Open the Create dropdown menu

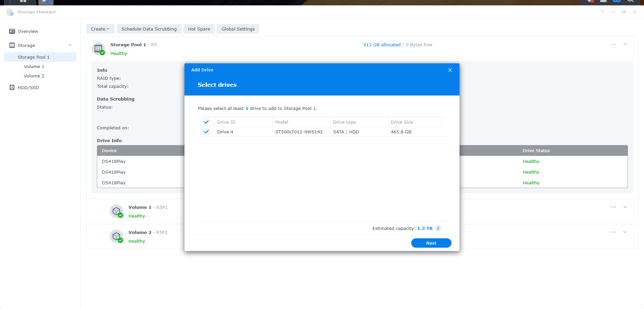coord(100,29)
